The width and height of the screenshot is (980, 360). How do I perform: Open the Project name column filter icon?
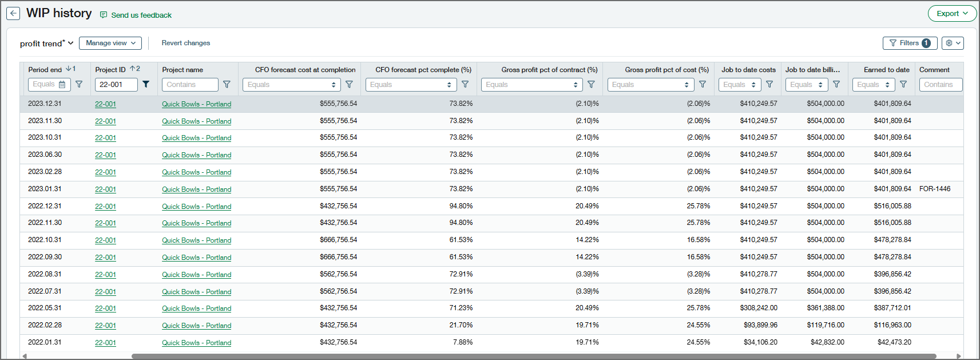(227, 85)
